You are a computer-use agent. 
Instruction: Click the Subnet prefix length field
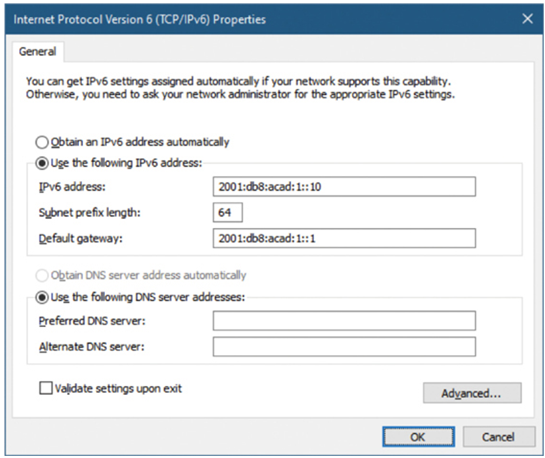pyautogui.click(x=228, y=212)
